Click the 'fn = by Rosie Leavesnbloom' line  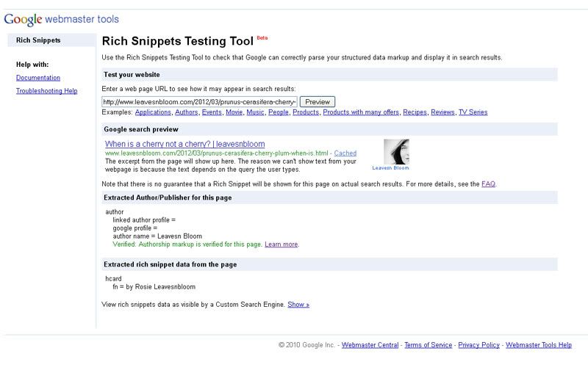tap(154, 287)
